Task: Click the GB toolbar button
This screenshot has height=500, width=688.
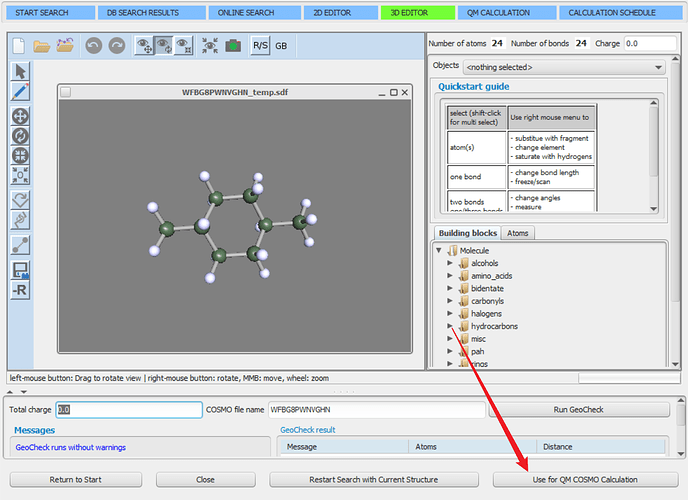Action: (281, 46)
